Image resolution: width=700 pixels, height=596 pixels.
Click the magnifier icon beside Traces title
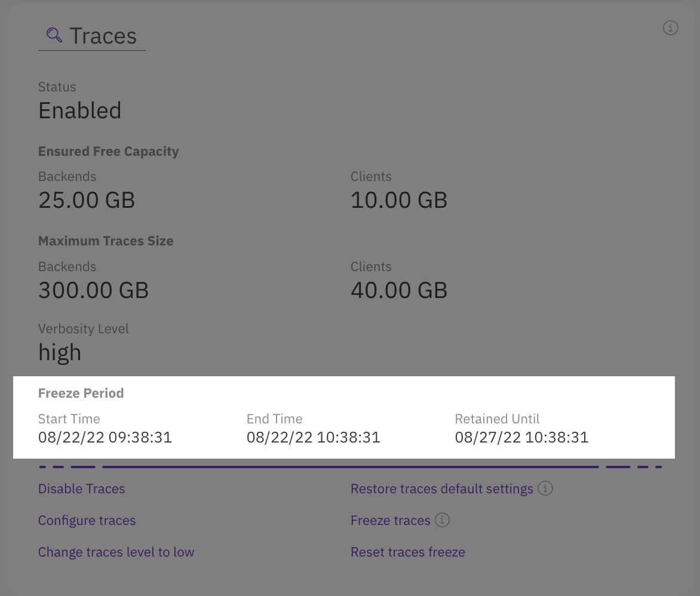[x=54, y=35]
